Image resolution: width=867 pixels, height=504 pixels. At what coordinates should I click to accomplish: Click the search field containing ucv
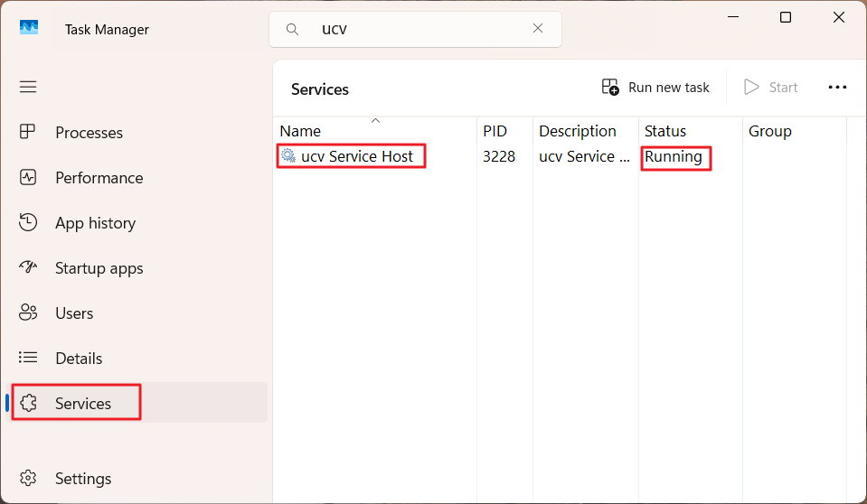416,29
